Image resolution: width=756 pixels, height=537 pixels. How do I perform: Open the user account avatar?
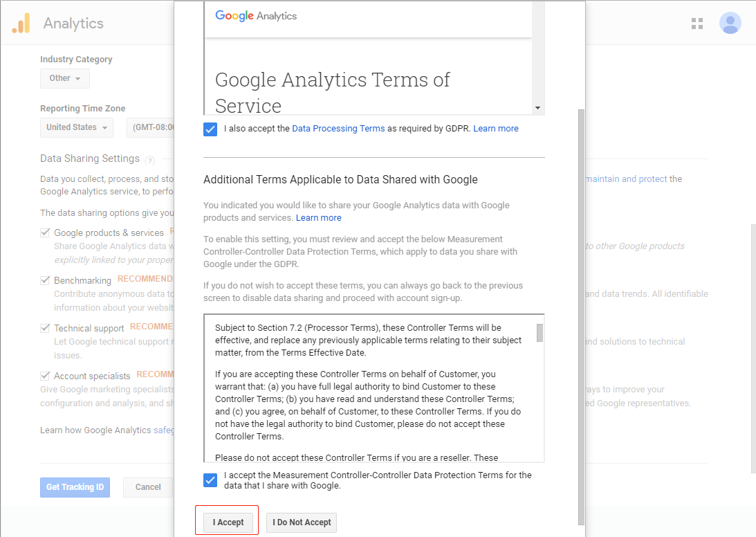click(x=730, y=23)
